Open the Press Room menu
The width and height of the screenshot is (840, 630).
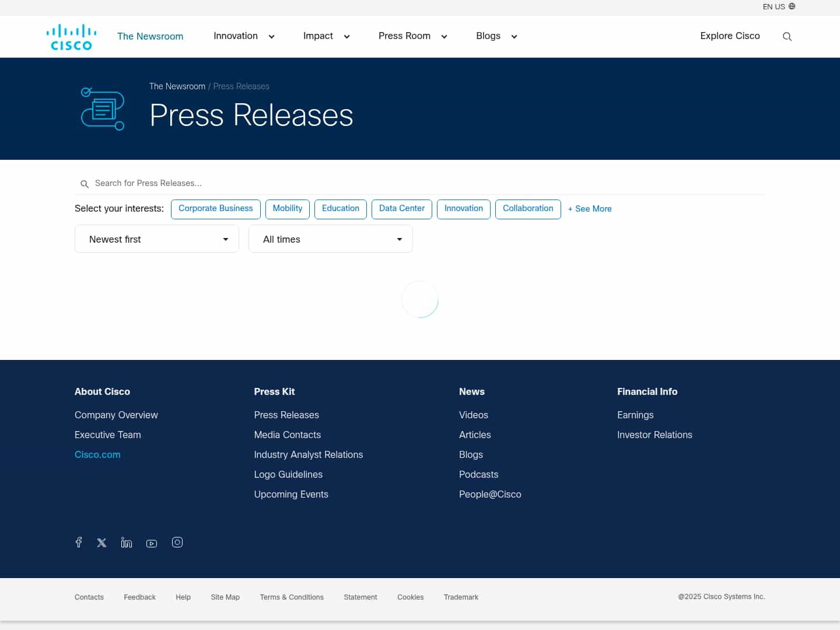405,36
